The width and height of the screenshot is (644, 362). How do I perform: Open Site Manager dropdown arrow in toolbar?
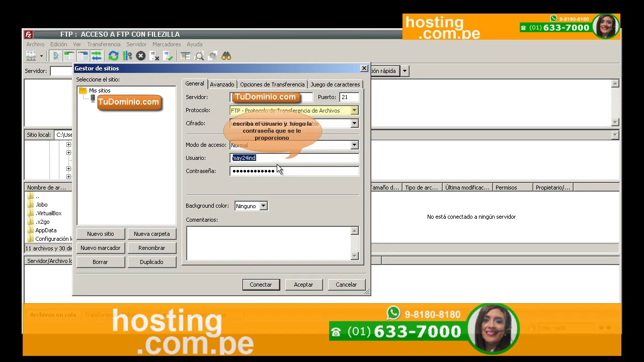pos(41,56)
